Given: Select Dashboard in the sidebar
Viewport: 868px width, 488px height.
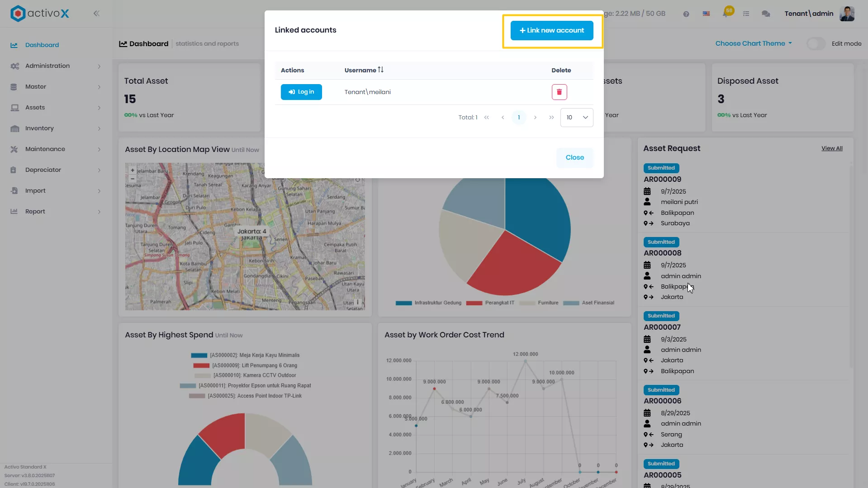Looking at the screenshot, I should (42, 45).
